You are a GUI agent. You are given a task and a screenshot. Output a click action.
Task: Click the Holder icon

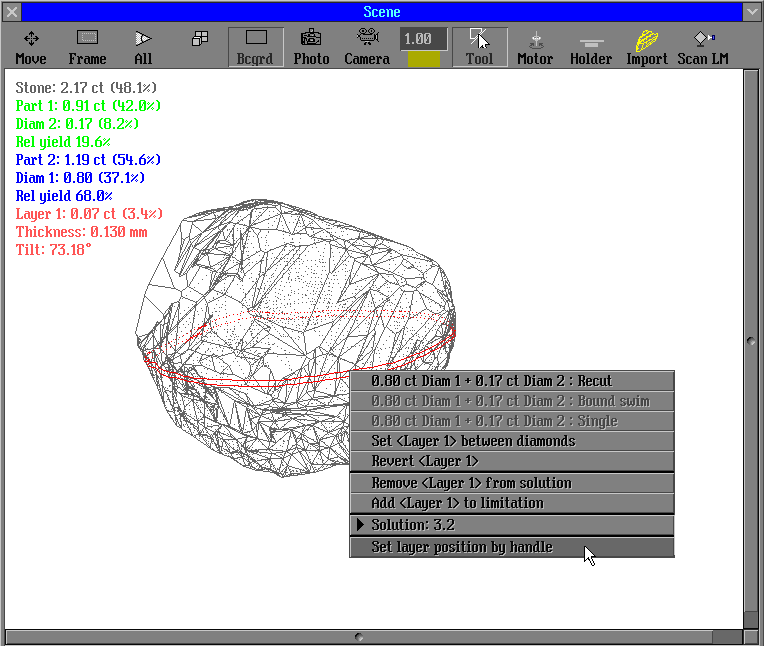(591, 46)
